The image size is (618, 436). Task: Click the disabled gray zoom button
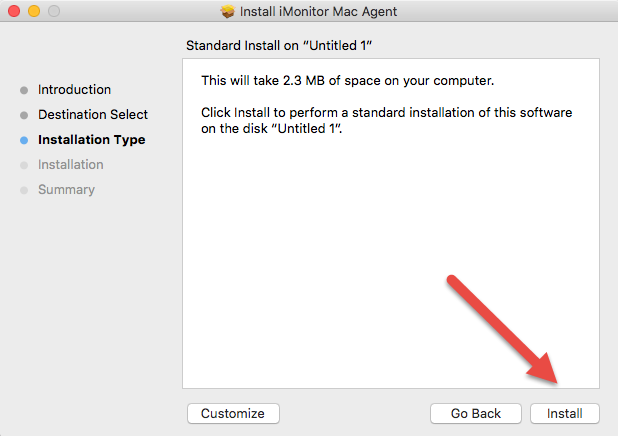pos(54,11)
